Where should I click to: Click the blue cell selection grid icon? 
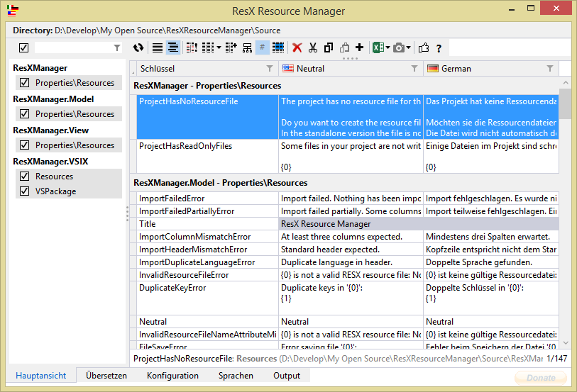pyautogui.click(x=278, y=47)
